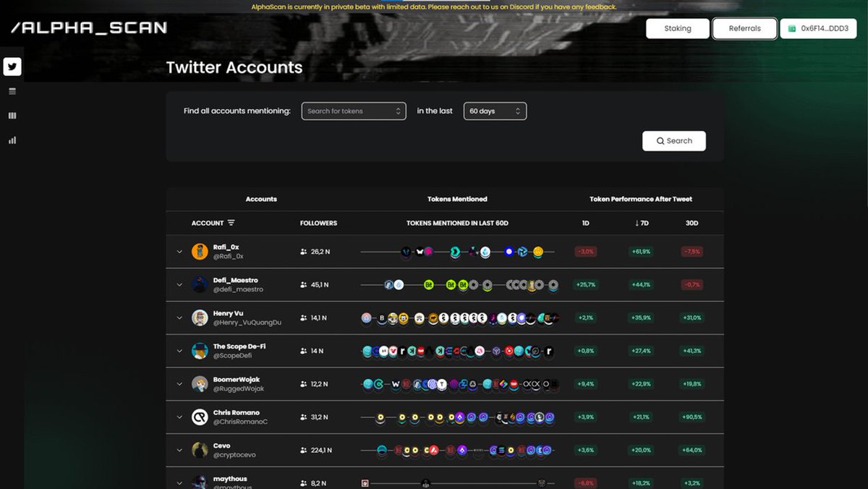The image size is (868, 489).
Task: Sort by the 1D performance column
Action: point(585,223)
